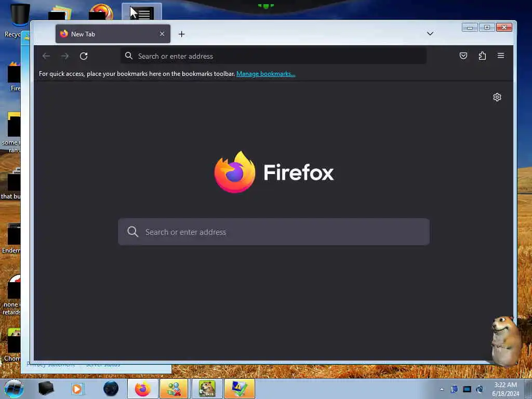Select the desktop icon labeled Fire

[x=14, y=76]
